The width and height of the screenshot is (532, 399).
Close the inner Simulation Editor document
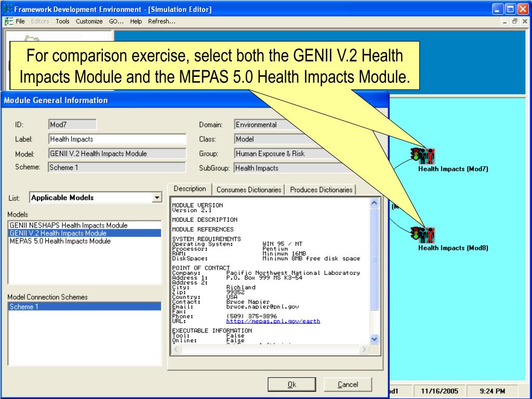525,21
